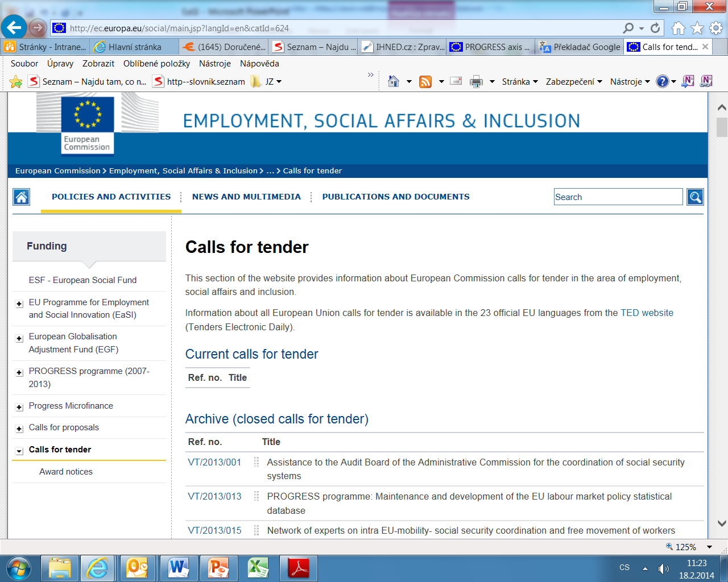Expand the Calls for proposals item

click(19, 429)
